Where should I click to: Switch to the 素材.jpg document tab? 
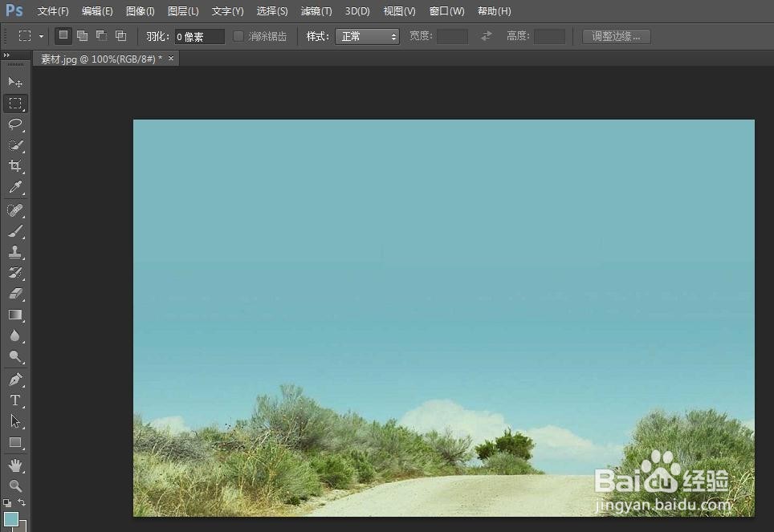[x=101, y=59]
